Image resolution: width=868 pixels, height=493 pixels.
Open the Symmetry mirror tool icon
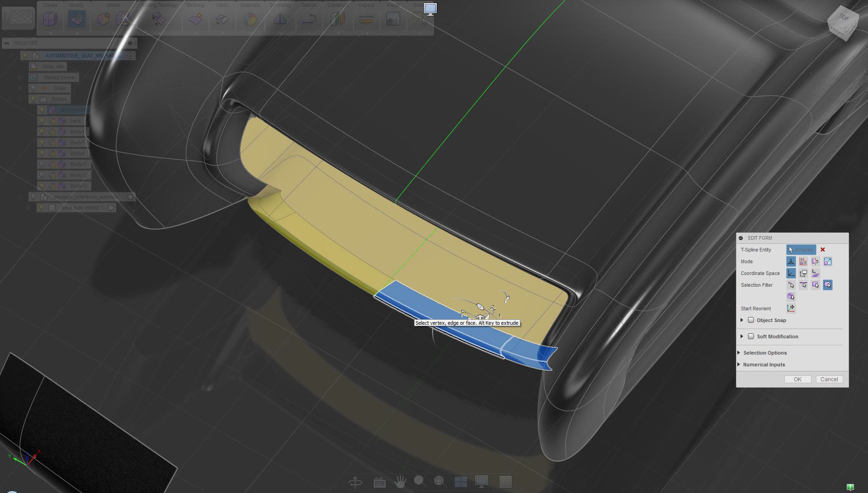pyautogui.click(x=280, y=19)
